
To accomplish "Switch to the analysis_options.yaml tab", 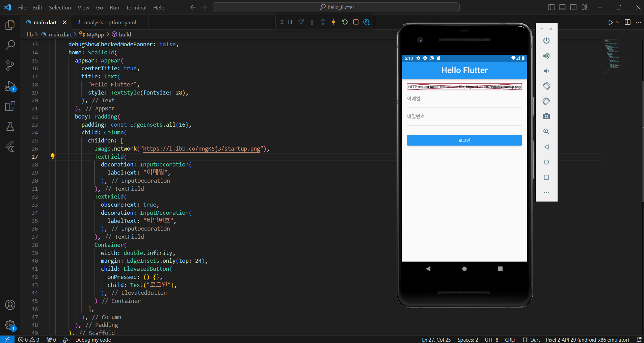I will coord(110,22).
